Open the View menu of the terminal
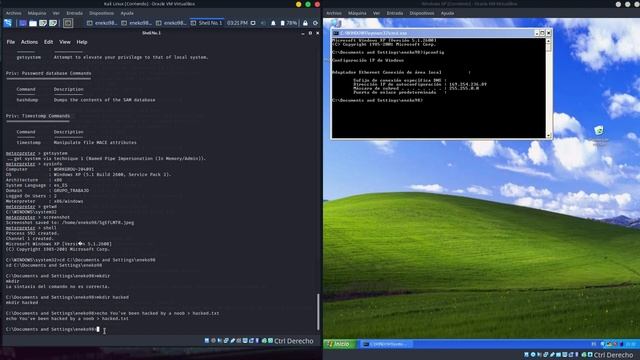 [x=65, y=42]
